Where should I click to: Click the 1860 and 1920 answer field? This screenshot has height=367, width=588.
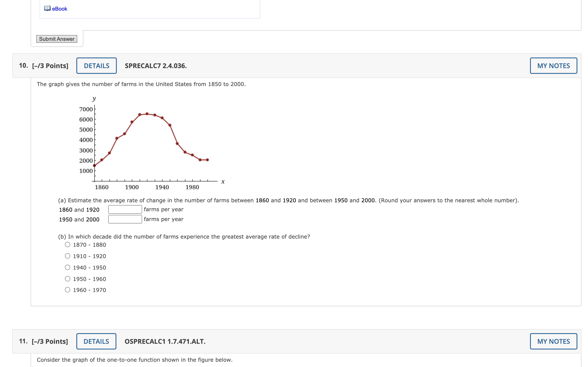point(125,209)
